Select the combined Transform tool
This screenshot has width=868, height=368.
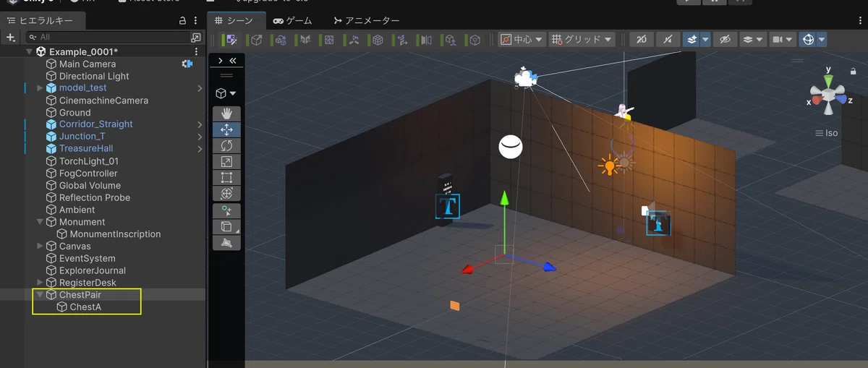tap(226, 194)
